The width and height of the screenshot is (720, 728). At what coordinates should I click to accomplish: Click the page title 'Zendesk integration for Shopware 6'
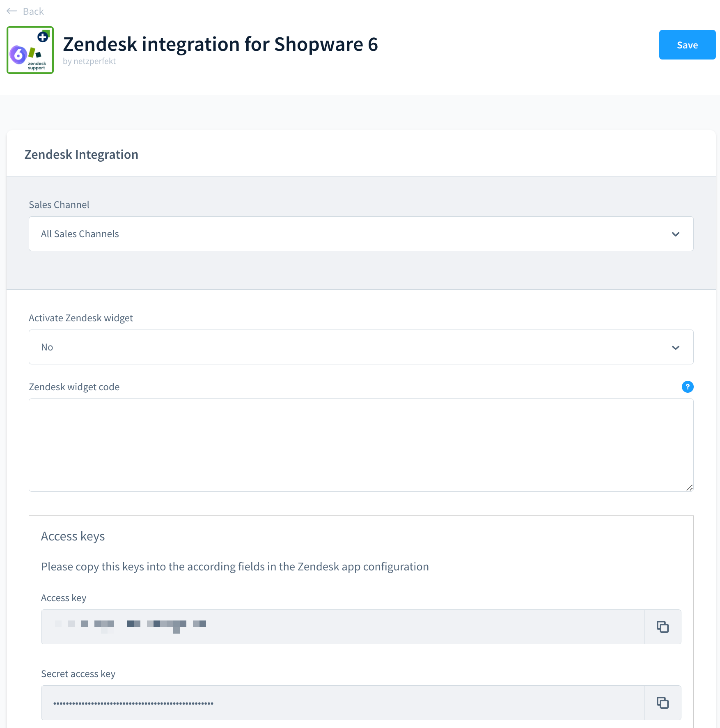(x=220, y=44)
